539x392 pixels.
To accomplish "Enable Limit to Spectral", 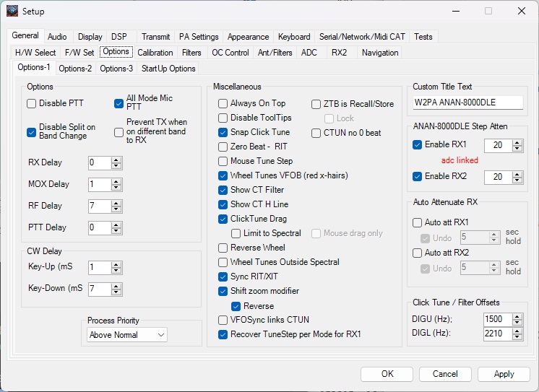I will [236, 233].
